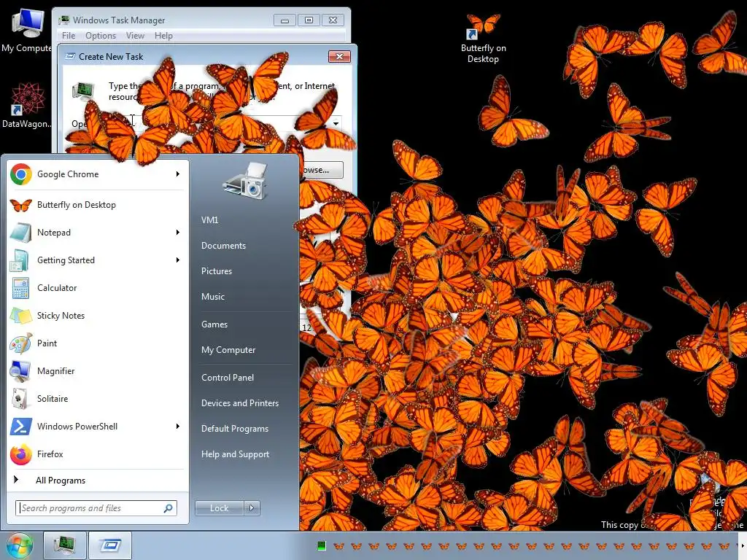Open the Open combo box dropdown arrow
This screenshot has width=747, height=560.
336,123
